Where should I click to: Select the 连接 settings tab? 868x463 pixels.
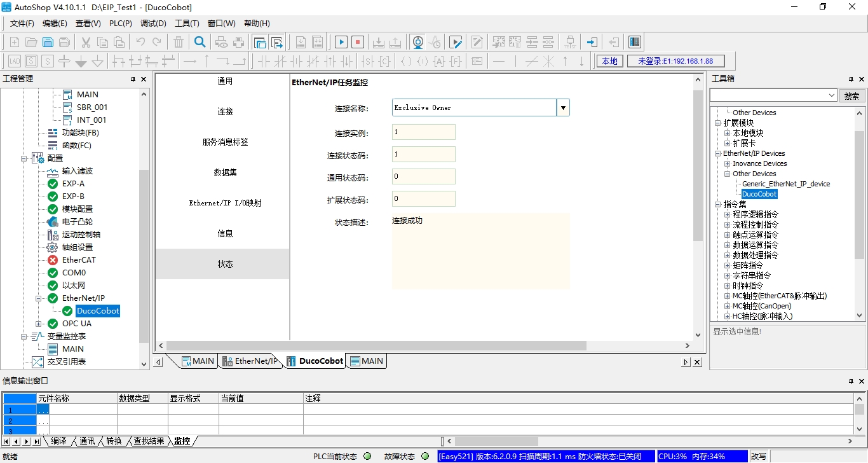click(225, 111)
